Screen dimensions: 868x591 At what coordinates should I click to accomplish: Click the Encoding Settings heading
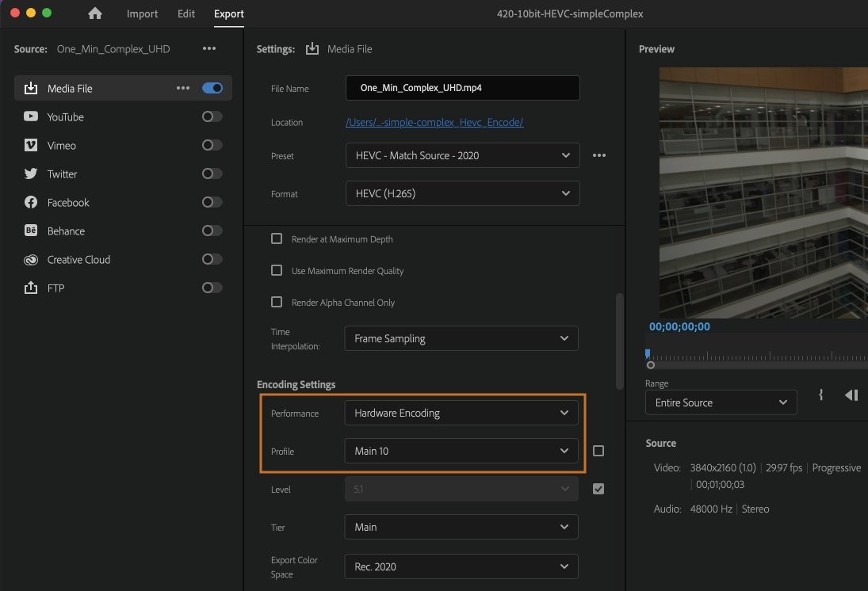(x=296, y=384)
